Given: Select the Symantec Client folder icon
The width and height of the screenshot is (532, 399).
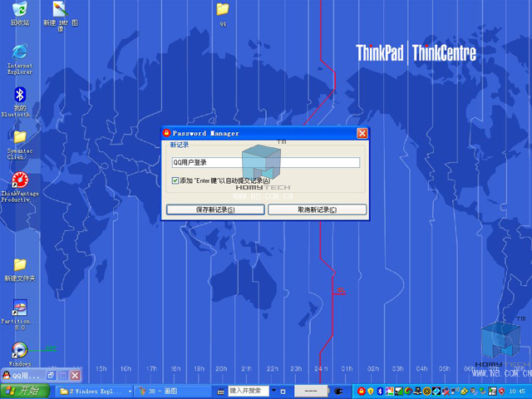Looking at the screenshot, I should tap(20, 137).
